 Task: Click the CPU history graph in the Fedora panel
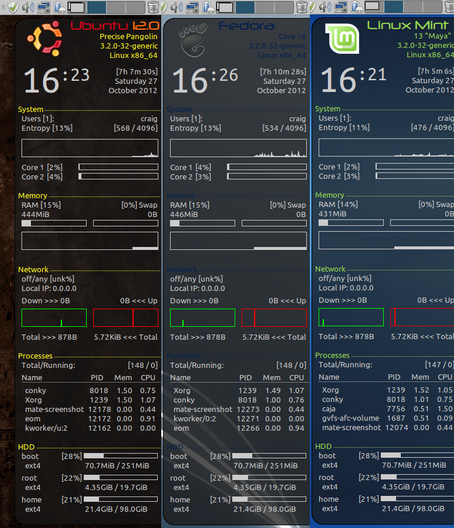click(238, 148)
